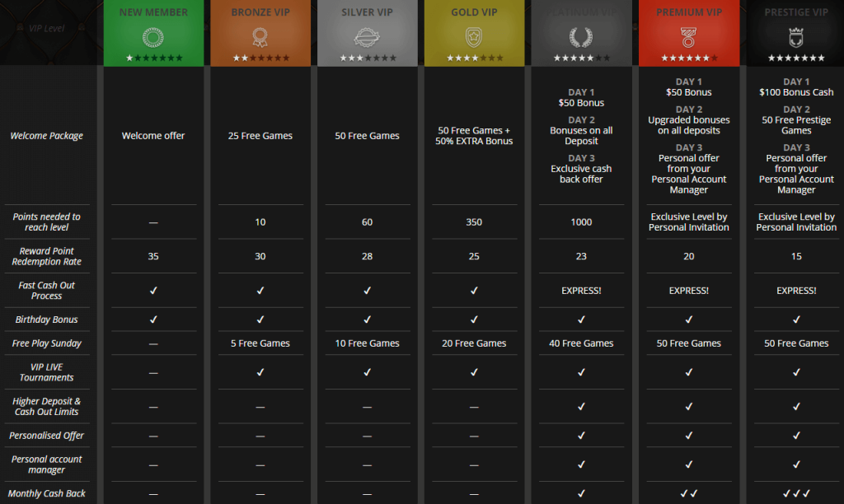Image resolution: width=844 pixels, height=504 pixels.
Task: Click the Bronze VIP Birthday Bonus checkmark
Action: coord(260,320)
